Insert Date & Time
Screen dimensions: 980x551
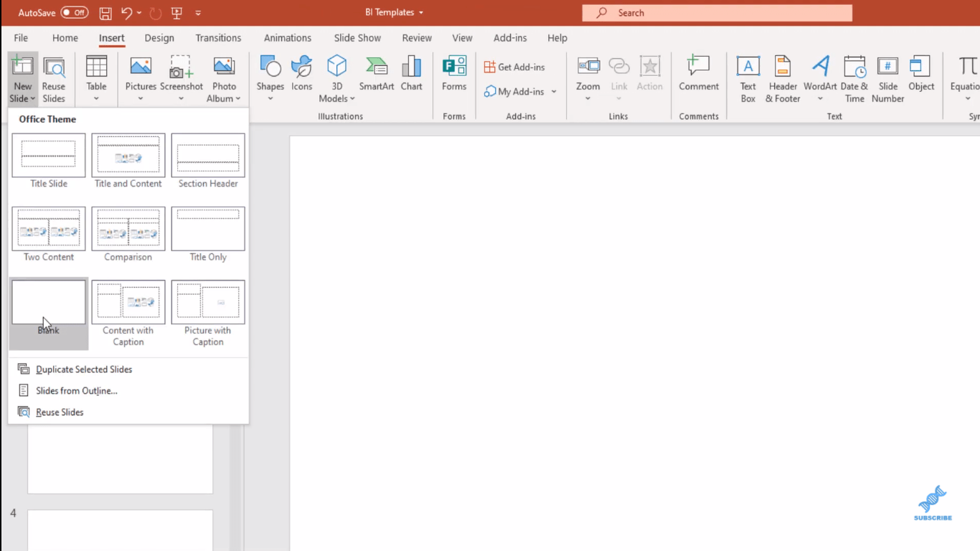coord(854,80)
